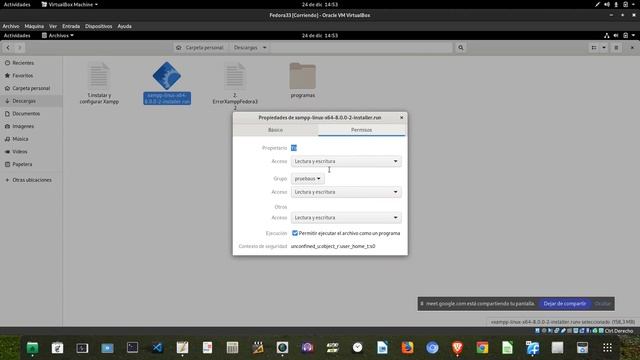
Task: Toggle 'Permitir ejecutar el archivo como un programa'
Action: [295, 233]
